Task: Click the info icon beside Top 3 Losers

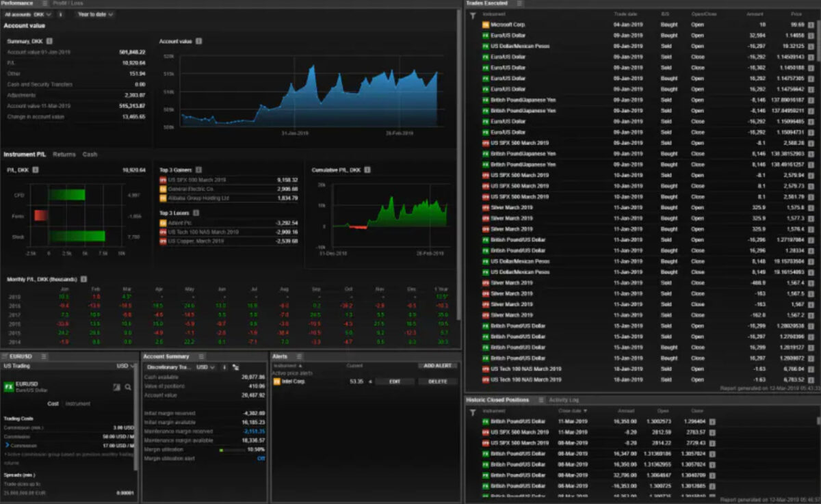Action: (x=195, y=213)
